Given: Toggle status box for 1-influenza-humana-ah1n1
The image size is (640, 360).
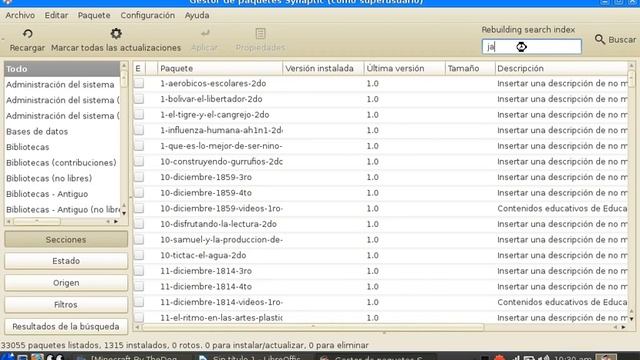Looking at the screenshot, I should click(139, 130).
